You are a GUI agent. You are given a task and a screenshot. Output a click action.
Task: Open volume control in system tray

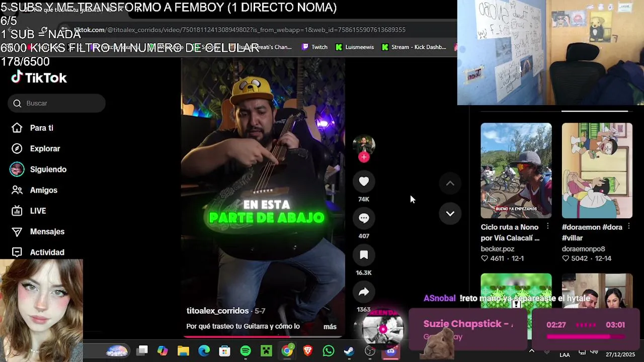click(594, 351)
